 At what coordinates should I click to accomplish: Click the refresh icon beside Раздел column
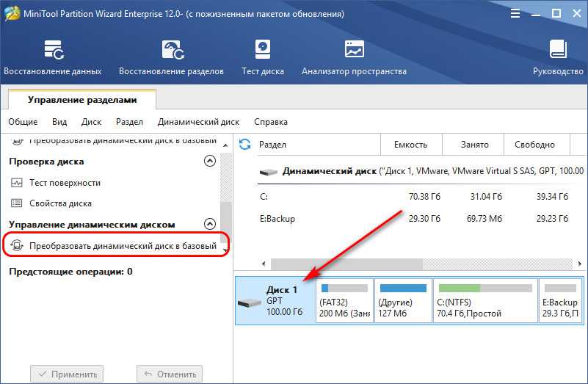click(x=245, y=145)
